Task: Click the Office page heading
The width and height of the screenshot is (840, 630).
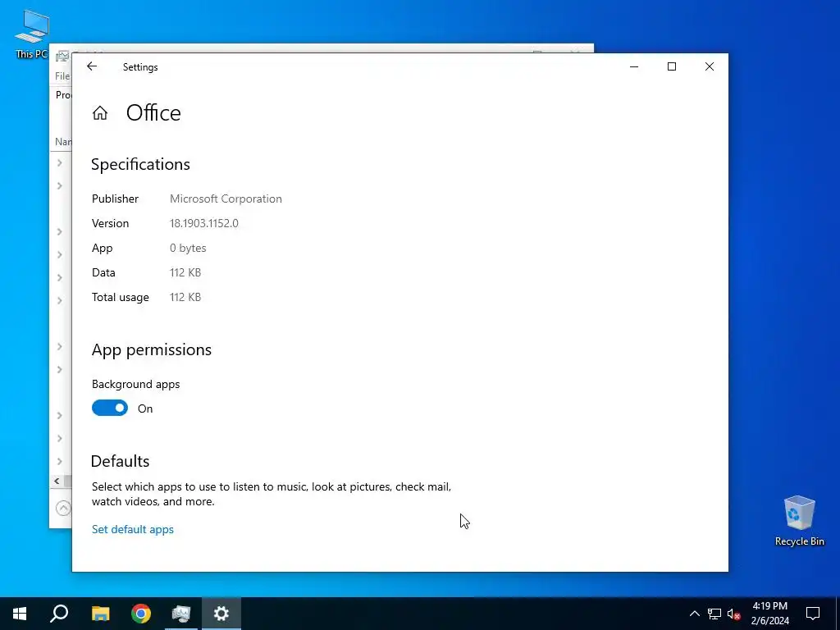Action: point(153,113)
